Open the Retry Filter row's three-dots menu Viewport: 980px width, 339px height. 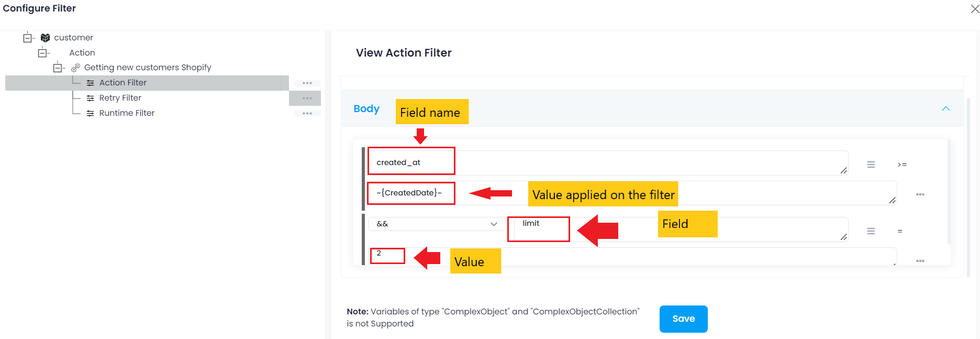pyautogui.click(x=307, y=99)
